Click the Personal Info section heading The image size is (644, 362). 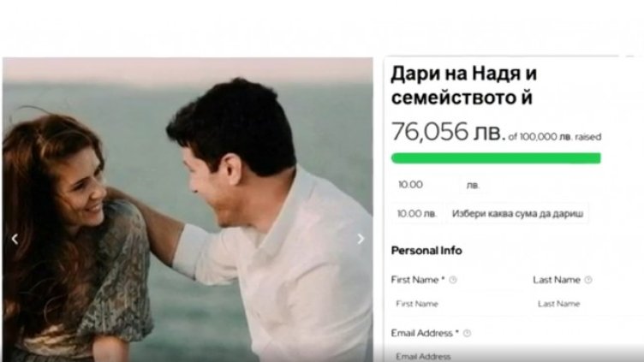click(426, 251)
